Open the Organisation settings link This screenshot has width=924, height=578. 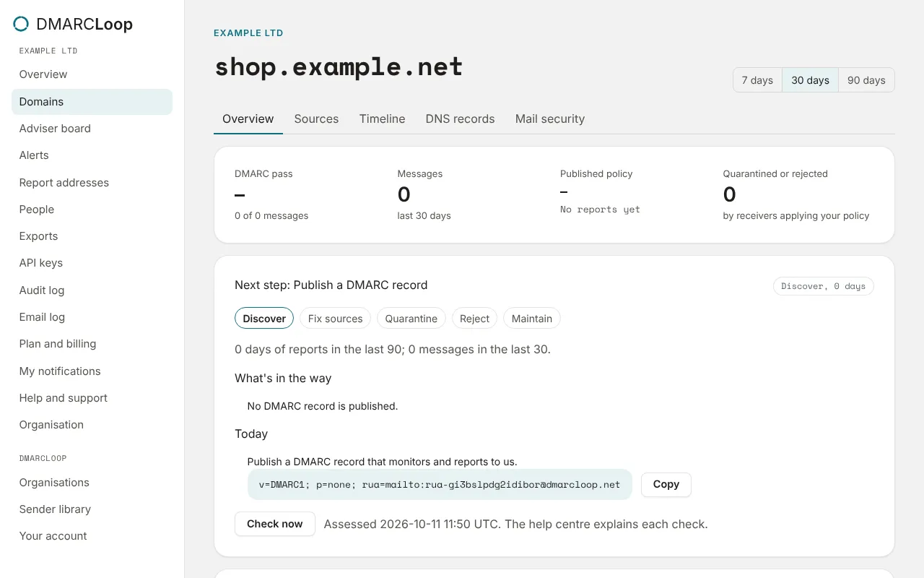click(92, 425)
